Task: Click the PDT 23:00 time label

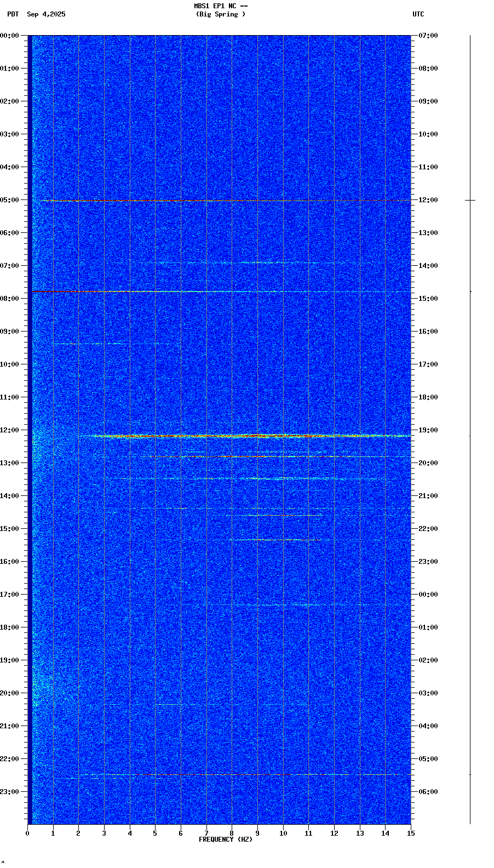Action: (9, 792)
